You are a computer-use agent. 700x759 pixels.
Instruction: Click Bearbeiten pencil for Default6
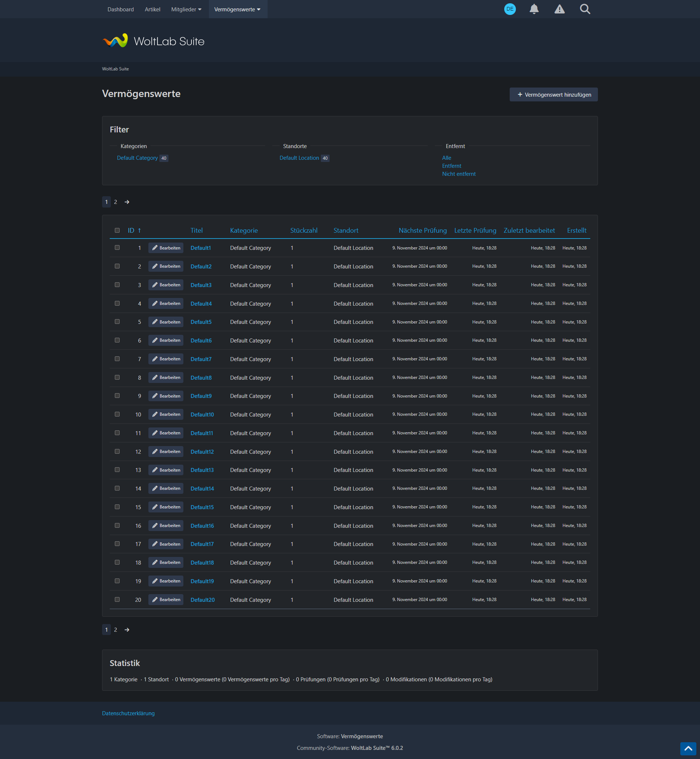tap(166, 340)
